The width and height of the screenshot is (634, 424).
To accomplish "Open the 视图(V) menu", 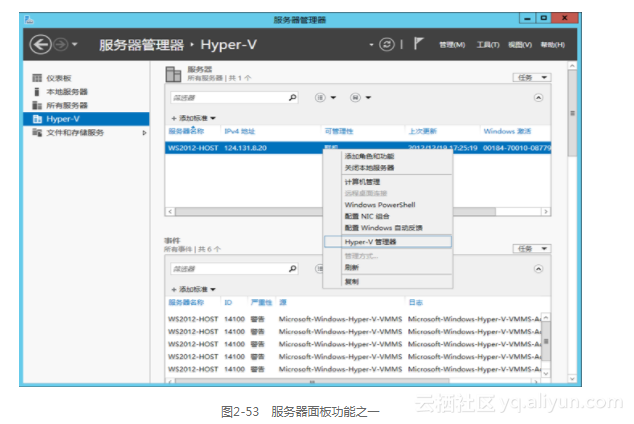I will [520, 45].
